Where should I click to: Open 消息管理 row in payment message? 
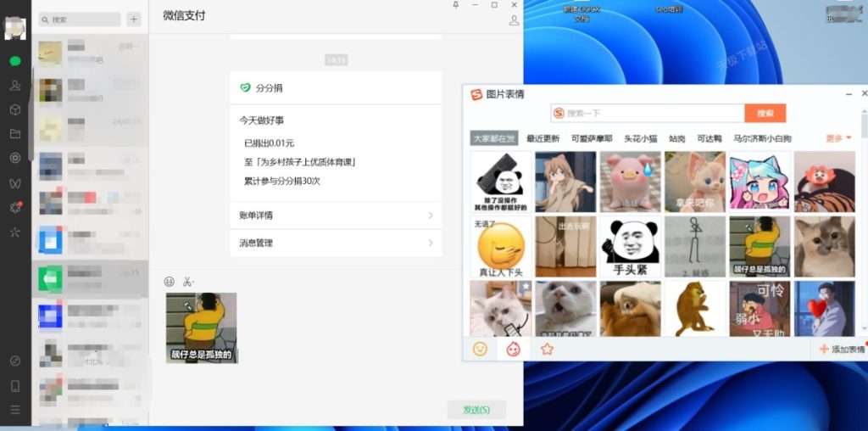coord(336,243)
